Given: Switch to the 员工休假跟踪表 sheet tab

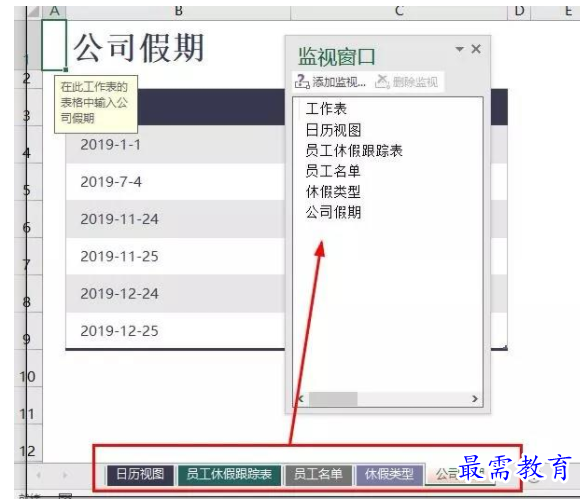Looking at the screenshot, I should click(229, 475).
